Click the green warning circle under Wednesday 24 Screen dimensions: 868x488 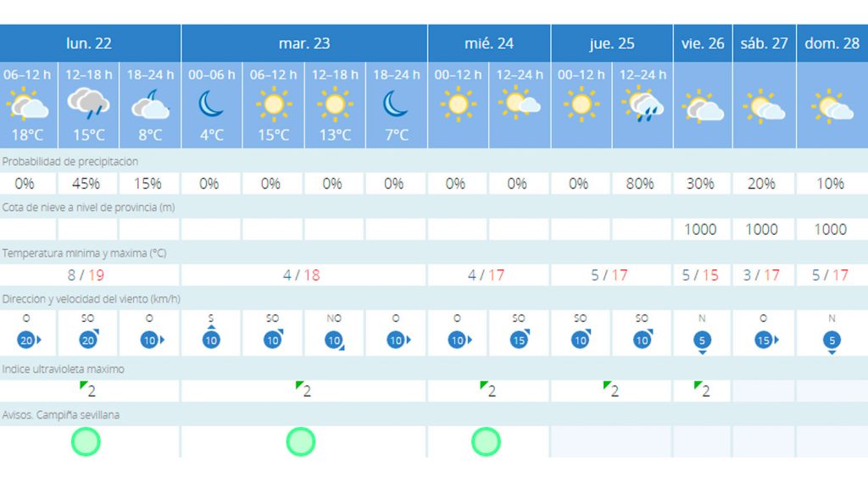(486, 441)
